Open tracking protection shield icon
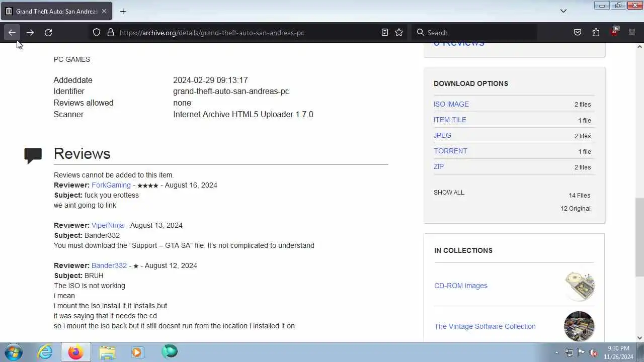The width and height of the screenshot is (644, 362). click(97, 33)
